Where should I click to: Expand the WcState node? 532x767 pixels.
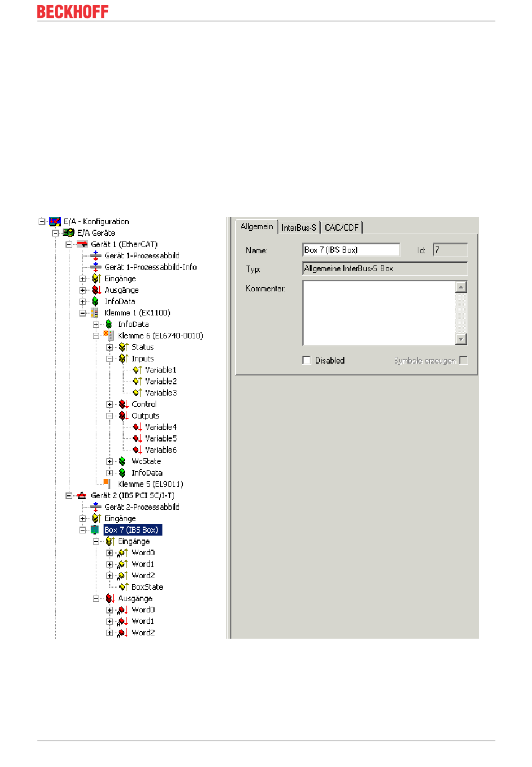(110, 462)
